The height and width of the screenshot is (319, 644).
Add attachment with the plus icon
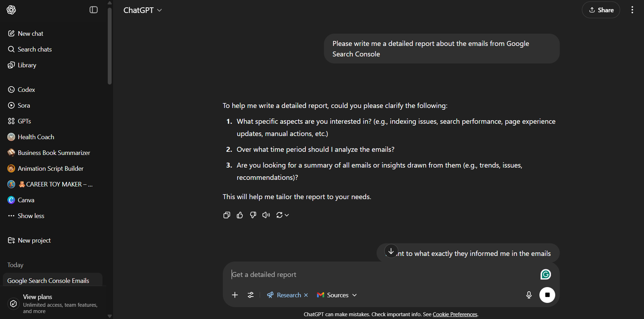(x=235, y=295)
